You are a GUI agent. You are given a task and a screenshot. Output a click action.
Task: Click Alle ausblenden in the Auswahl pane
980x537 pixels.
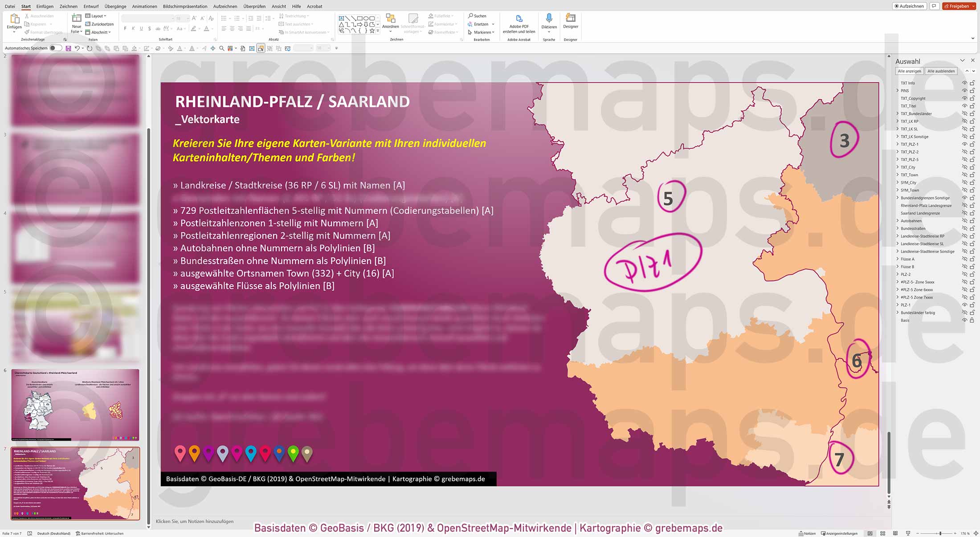pos(941,71)
